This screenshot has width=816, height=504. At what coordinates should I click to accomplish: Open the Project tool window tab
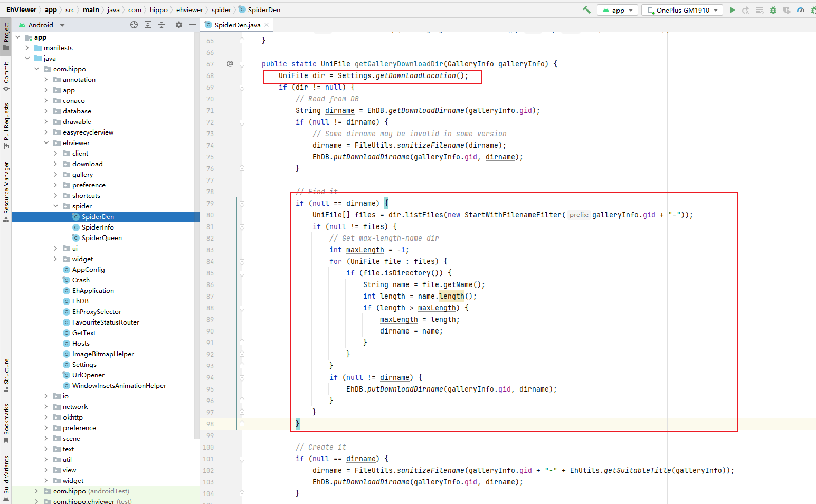tap(6, 36)
